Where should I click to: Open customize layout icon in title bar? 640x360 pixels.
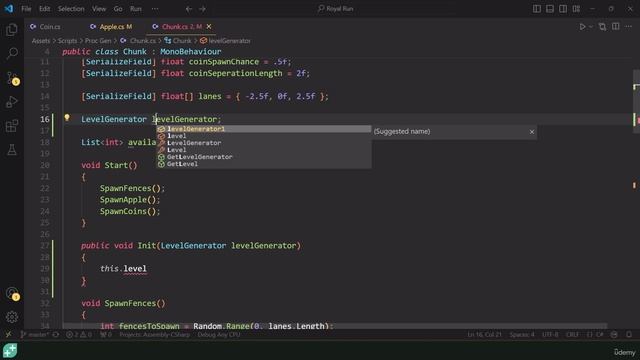(576, 9)
